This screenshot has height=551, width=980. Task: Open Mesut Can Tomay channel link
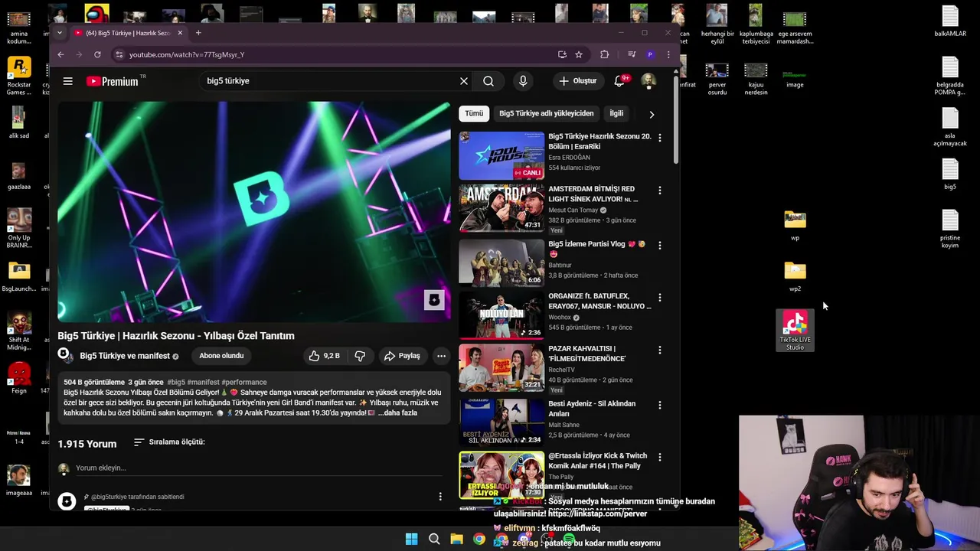573,210
